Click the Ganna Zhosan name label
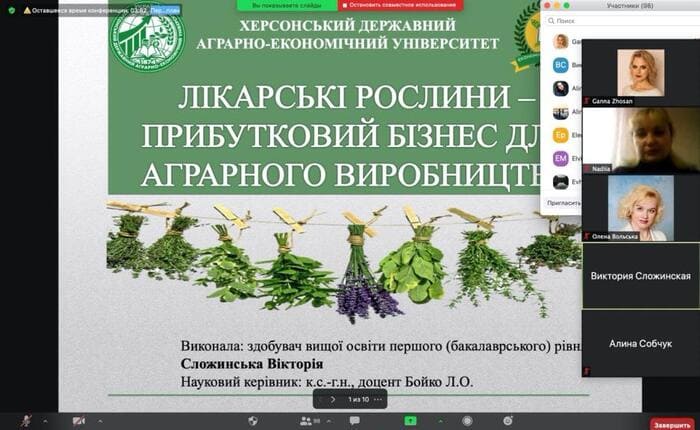 612,101
